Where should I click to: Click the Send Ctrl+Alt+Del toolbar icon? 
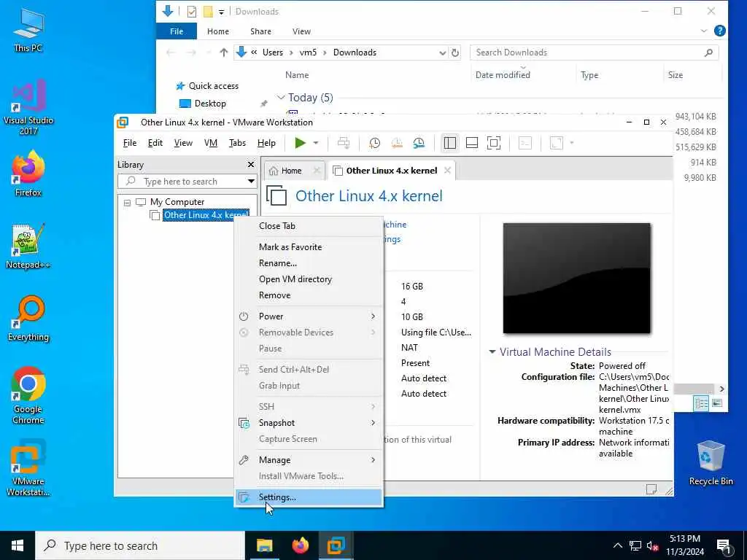tap(343, 143)
